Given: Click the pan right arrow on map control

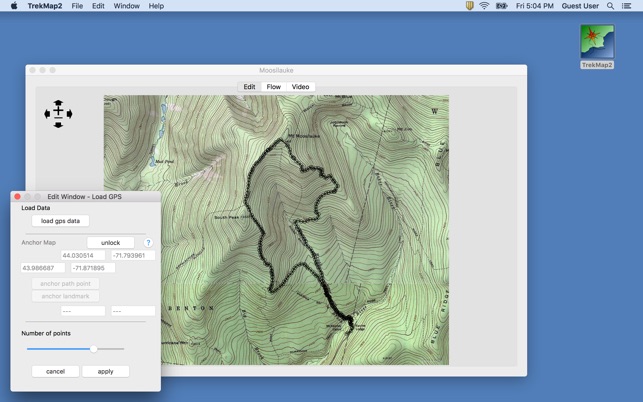Looking at the screenshot, I should pos(69,114).
